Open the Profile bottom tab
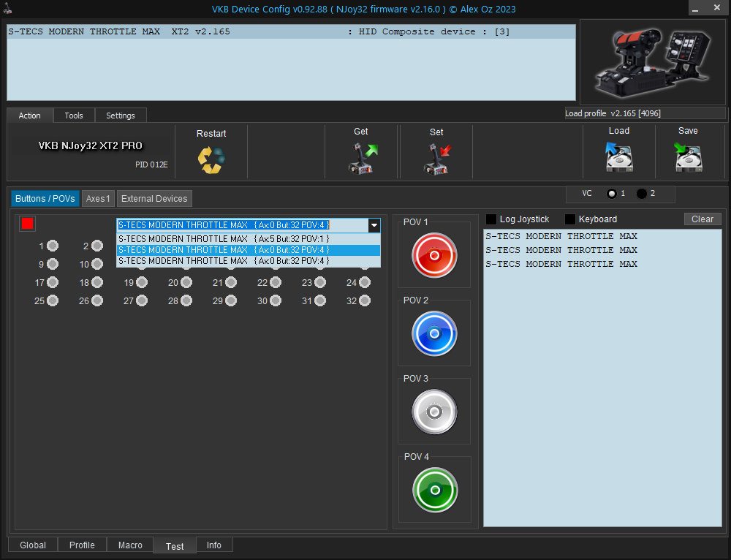This screenshot has width=731, height=560. [82, 545]
